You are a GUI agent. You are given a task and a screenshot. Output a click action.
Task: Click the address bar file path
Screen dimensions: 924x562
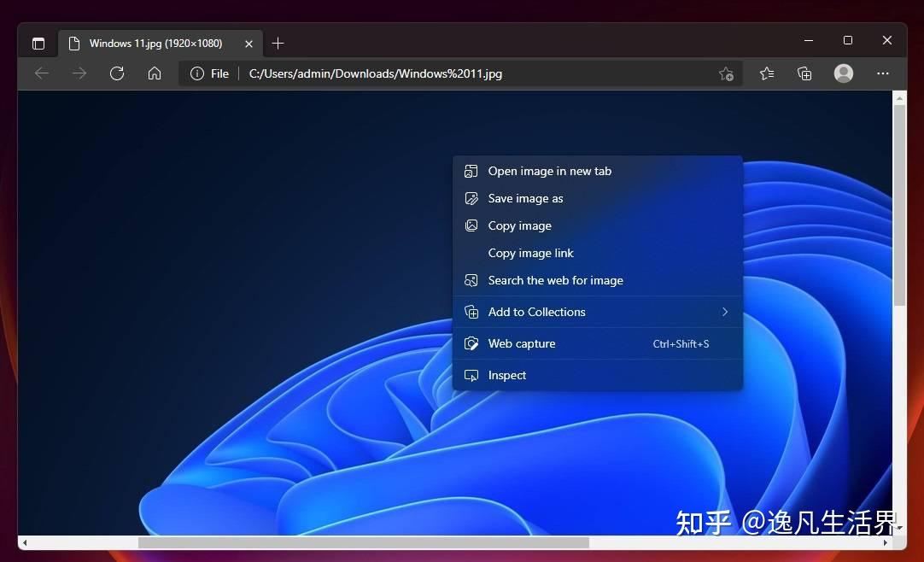pos(376,73)
